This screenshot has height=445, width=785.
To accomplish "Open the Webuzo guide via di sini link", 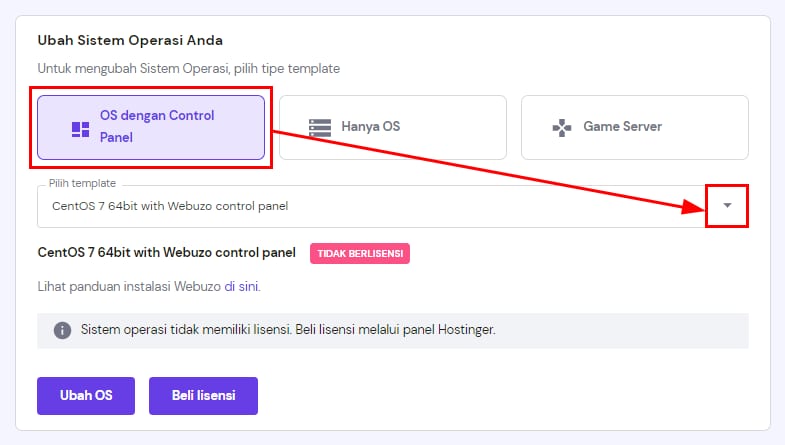I will 241,287.
